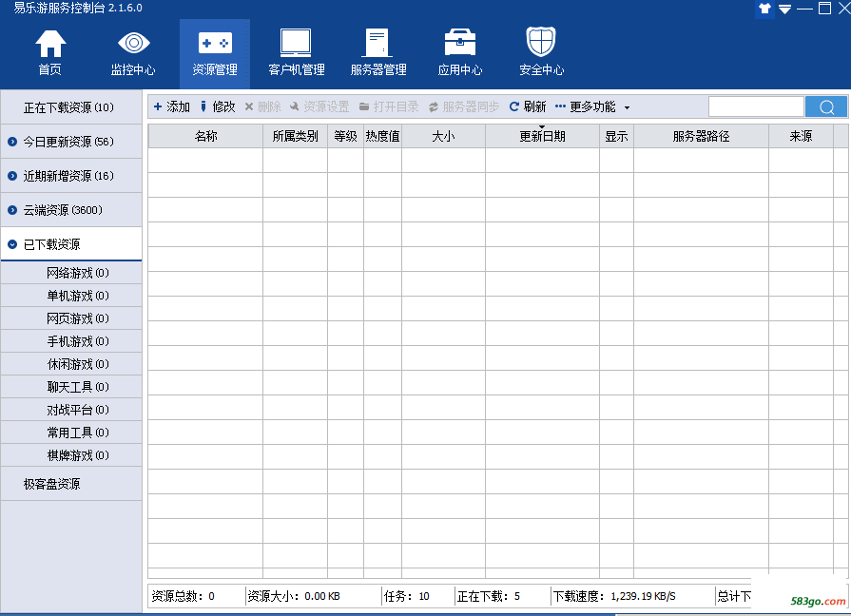The height and width of the screenshot is (616, 851).
Task: Sort by 所属类别 column header
Action: [296, 136]
